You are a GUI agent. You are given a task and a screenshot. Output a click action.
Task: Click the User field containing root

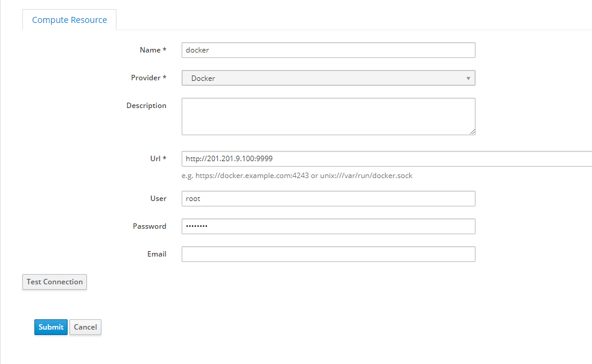coord(328,199)
